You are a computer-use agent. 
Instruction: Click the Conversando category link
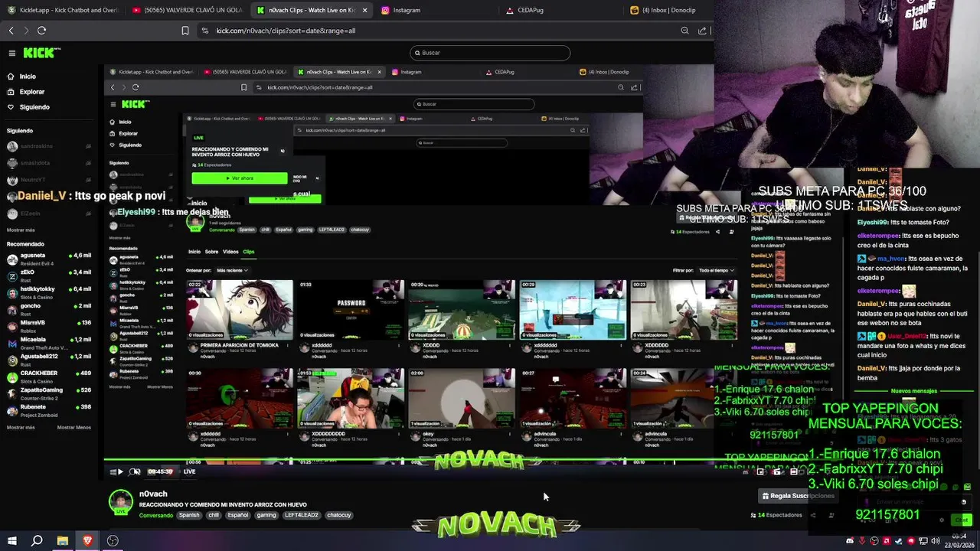click(156, 515)
